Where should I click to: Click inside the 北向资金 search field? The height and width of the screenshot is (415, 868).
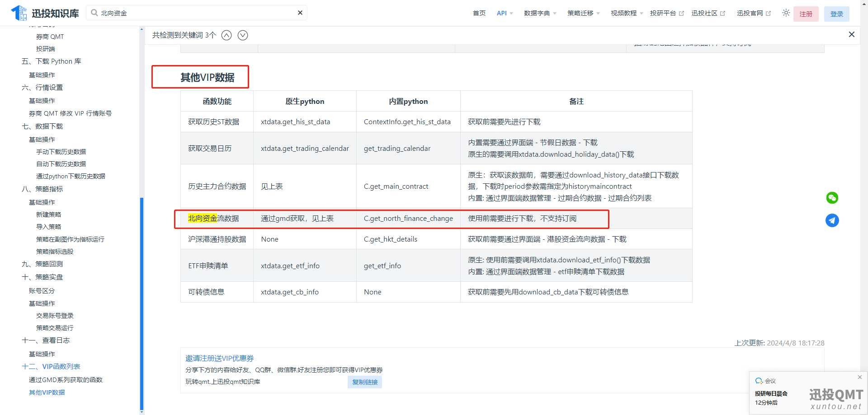[x=194, y=13]
